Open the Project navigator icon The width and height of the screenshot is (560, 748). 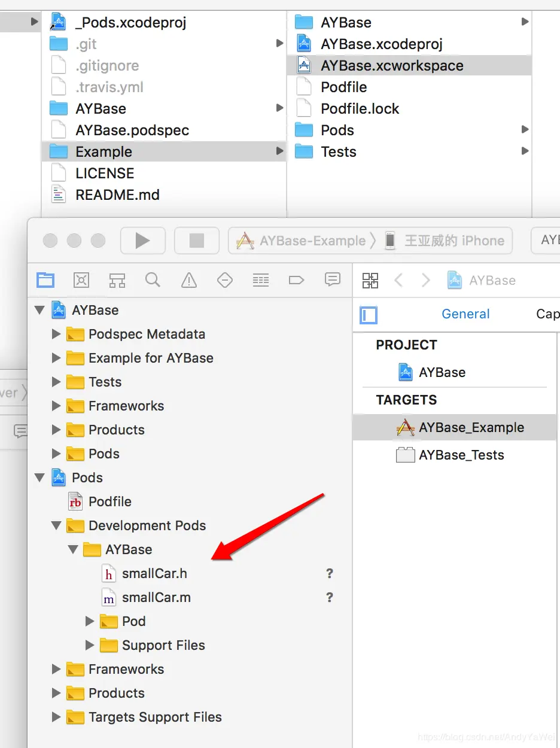(45, 279)
